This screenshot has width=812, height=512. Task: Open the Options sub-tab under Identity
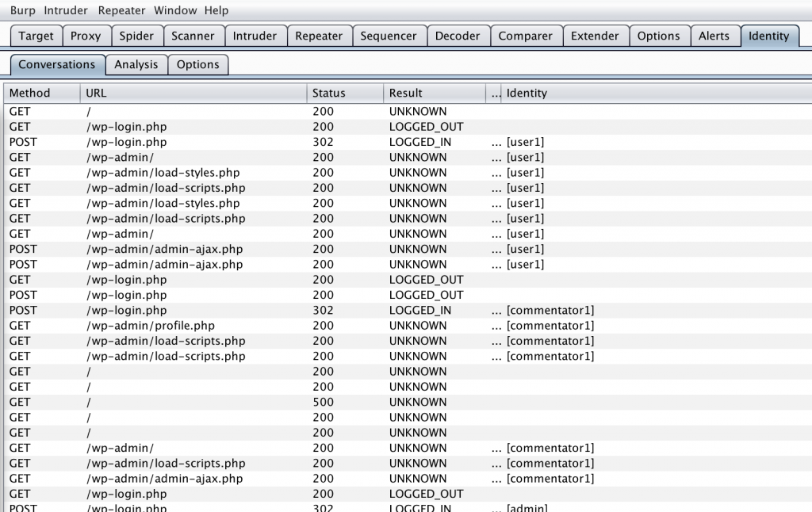tap(198, 64)
